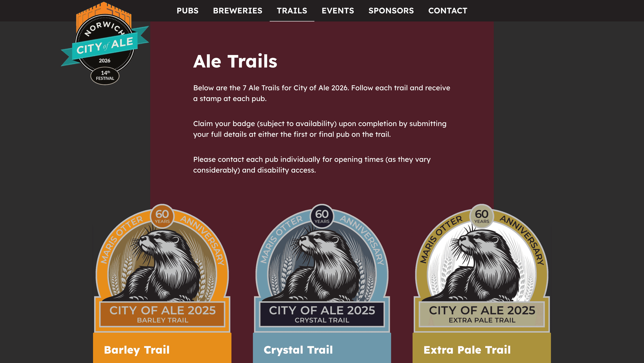Screen dimensions: 644x363
Task: Click the dark navy 60 Years emblem
Action: (322, 216)
